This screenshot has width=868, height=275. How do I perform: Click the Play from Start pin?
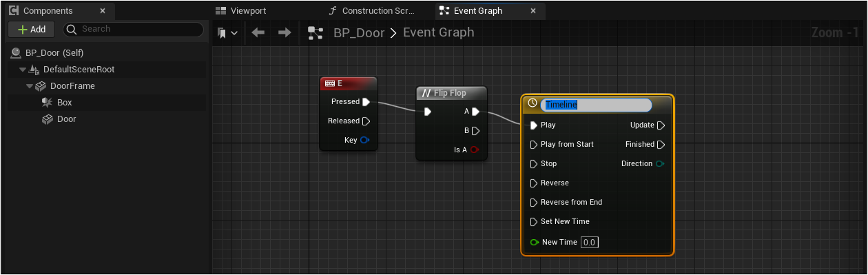534,145
